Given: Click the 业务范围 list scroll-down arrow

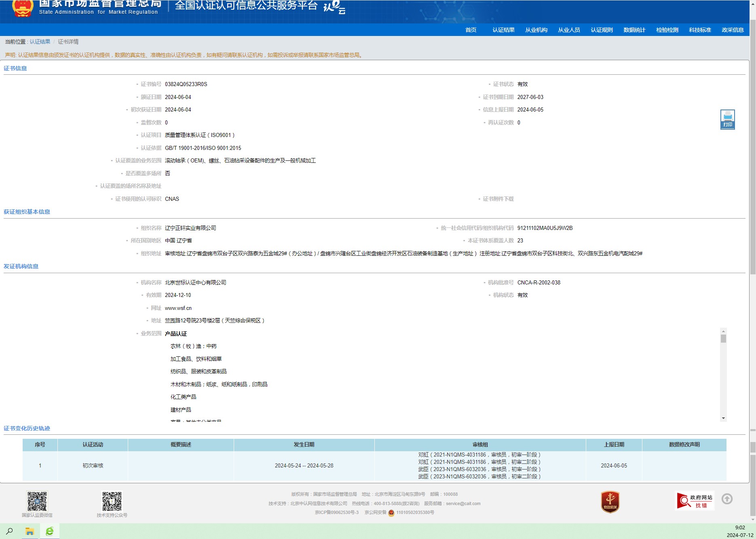Looking at the screenshot, I should click(x=723, y=418).
